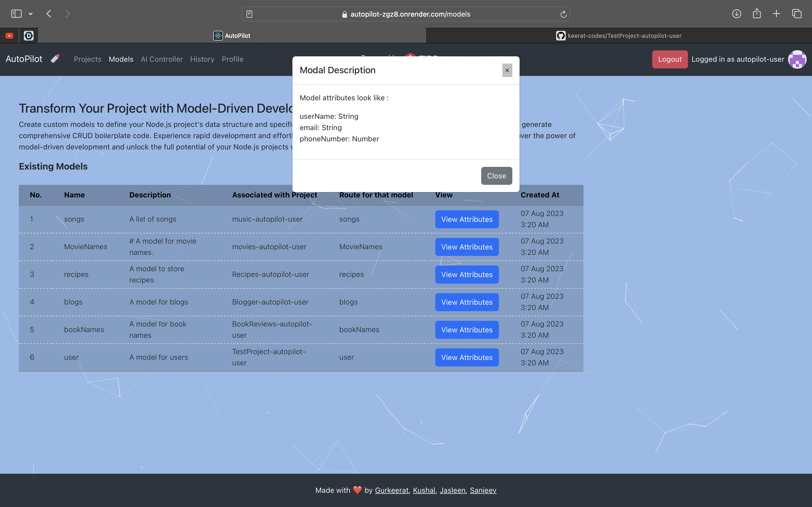
Task: Open the pinned YouTube tab
Action: pyautogui.click(x=9, y=35)
